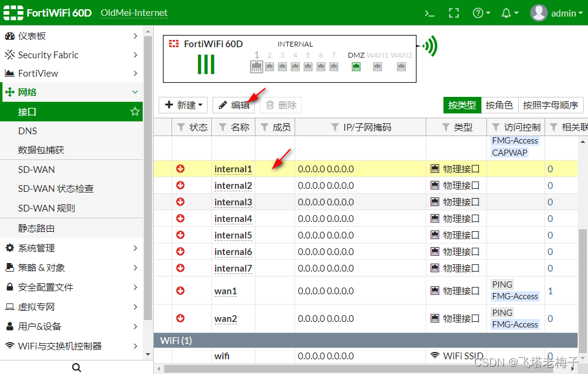
Task: Click the WAN1 port icon
Action: click(377, 67)
